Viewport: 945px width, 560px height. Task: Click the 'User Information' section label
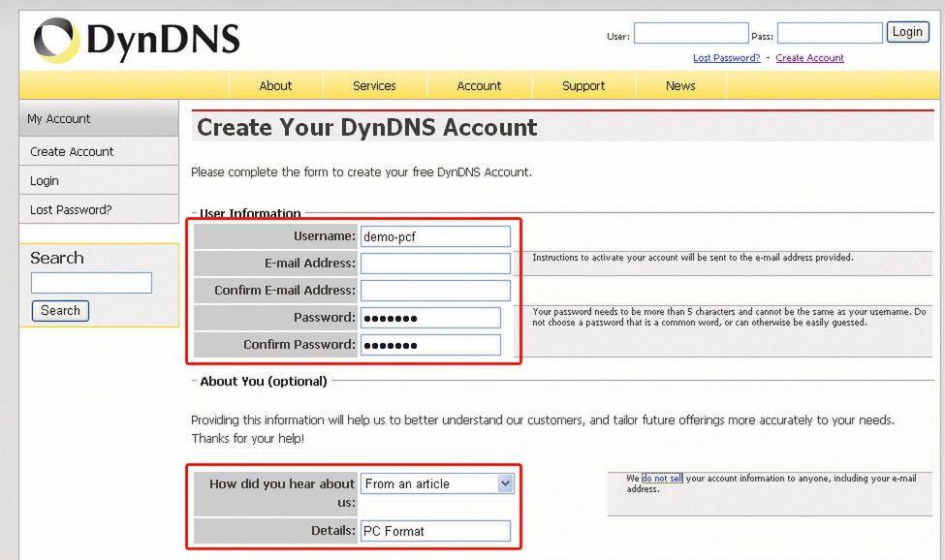(250, 213)
